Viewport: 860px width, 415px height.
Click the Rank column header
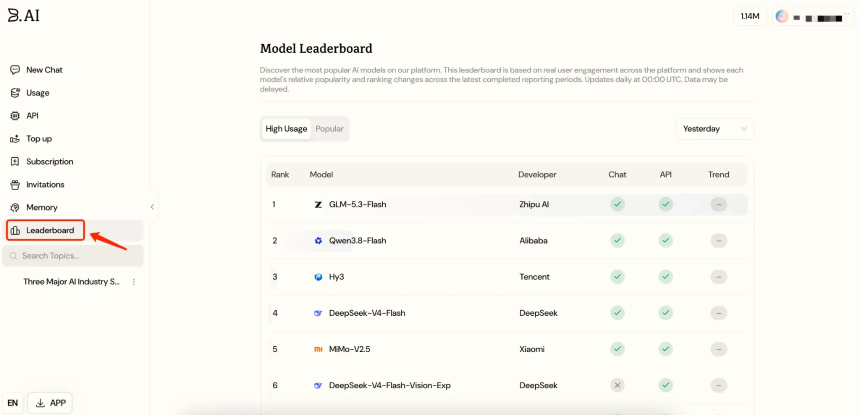(280, 175)
